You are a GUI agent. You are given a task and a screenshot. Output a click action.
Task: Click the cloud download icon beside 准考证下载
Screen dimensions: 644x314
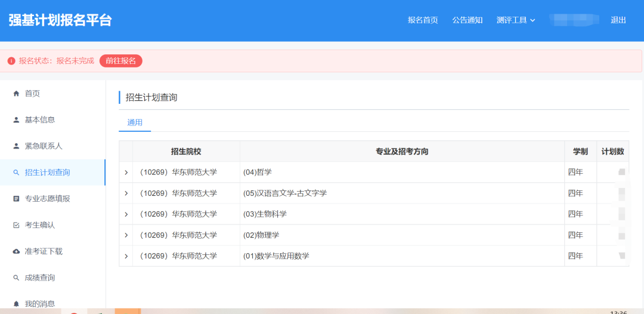[x=16, y=251]
